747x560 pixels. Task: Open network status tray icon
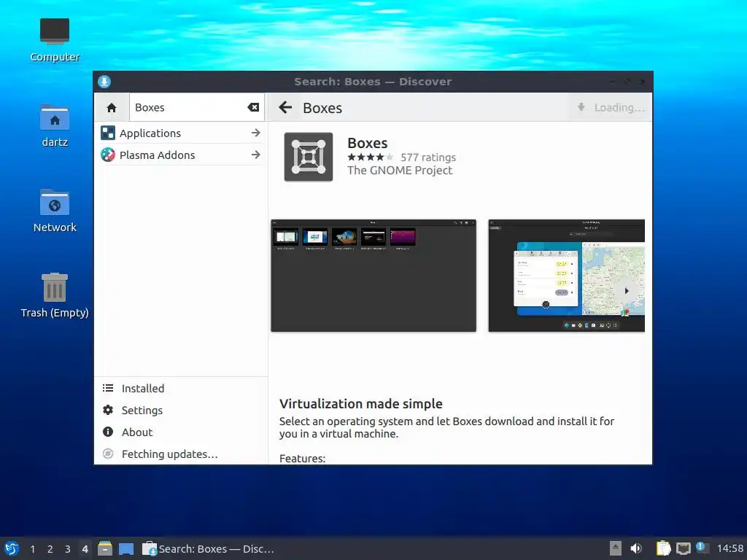point(683,548)
